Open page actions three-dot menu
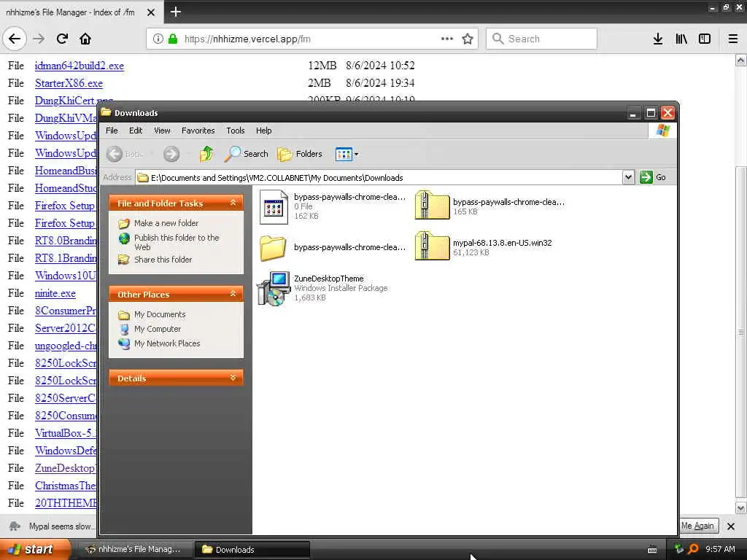The height and width of the screenshot is (560, 747). click(447, 39)
